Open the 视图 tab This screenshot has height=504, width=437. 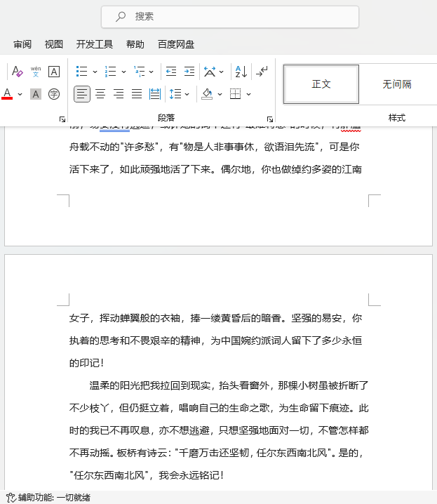[53, 44]
